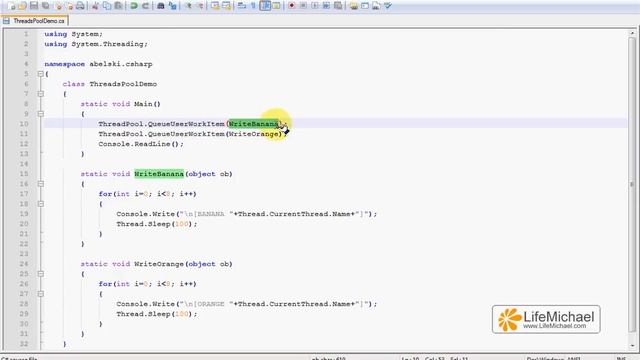The image size is (640, 360).
Task: Click the Paste clipboard icon
Action: (118, 6)
